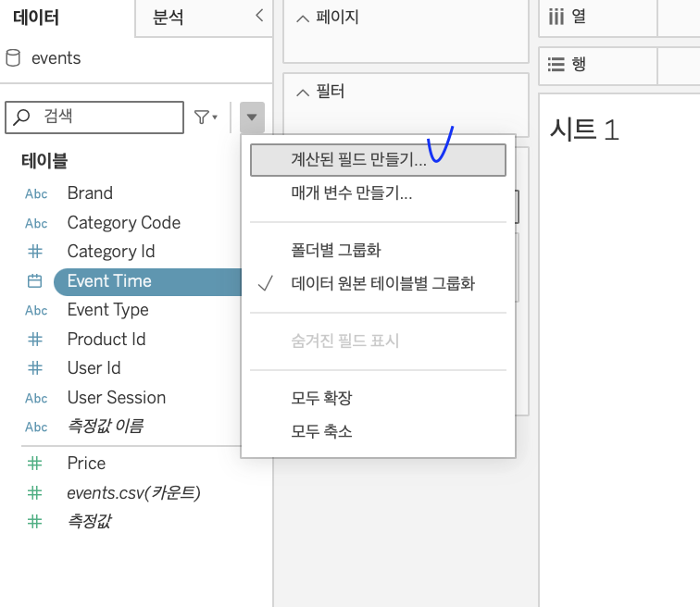This screenshot has height=607, width=700.
Task: Click the calendar date icon beside Event Time
Action: tap(35, 281)
